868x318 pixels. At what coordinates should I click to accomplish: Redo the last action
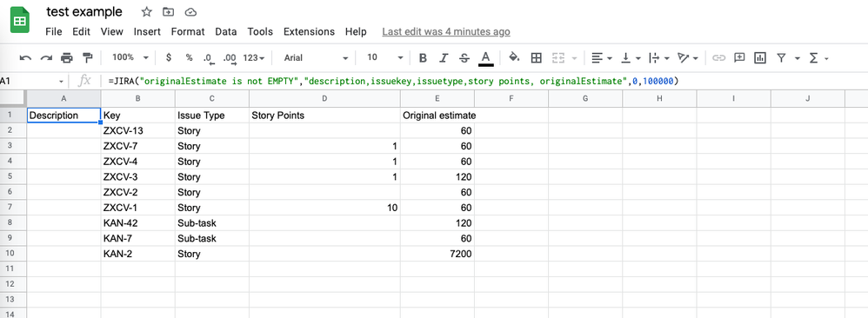pyautogui.click(x=46, y=57)
